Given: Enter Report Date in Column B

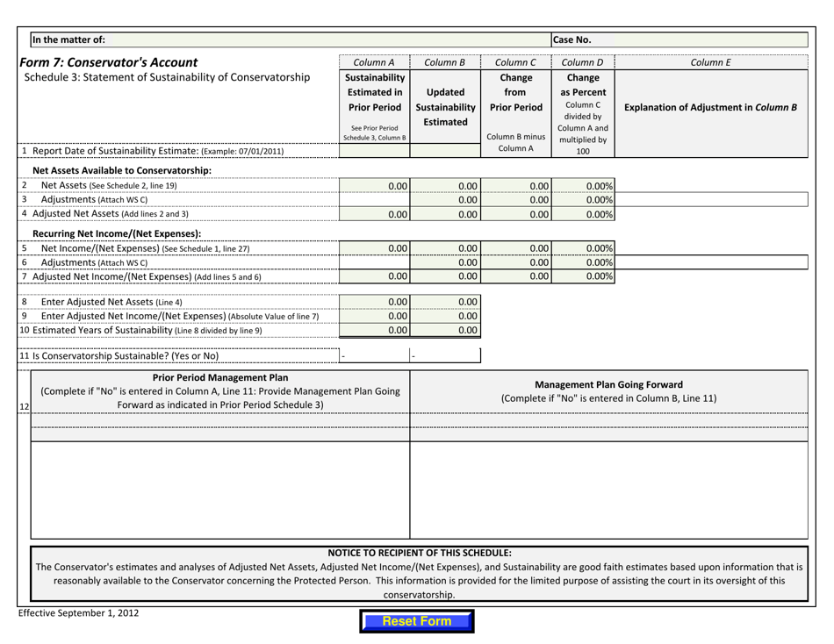Looking at the screenshot, I should (444, 150).
